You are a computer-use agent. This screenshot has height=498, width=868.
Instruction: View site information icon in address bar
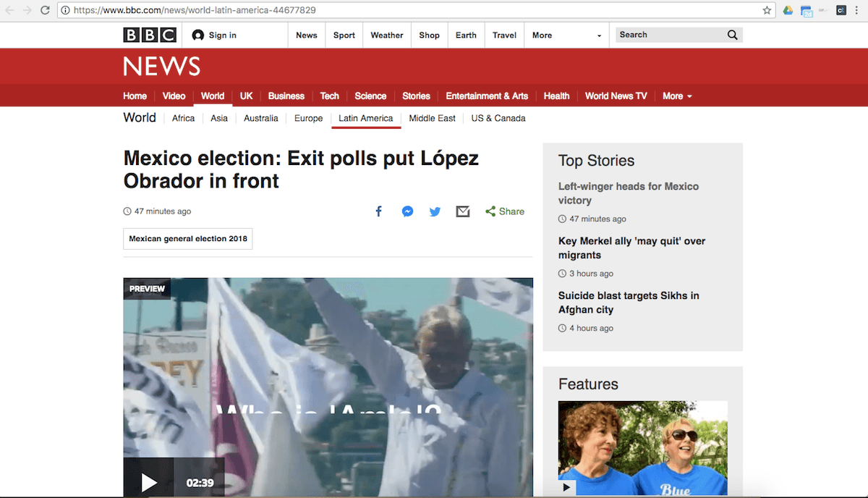coord(65,10)
